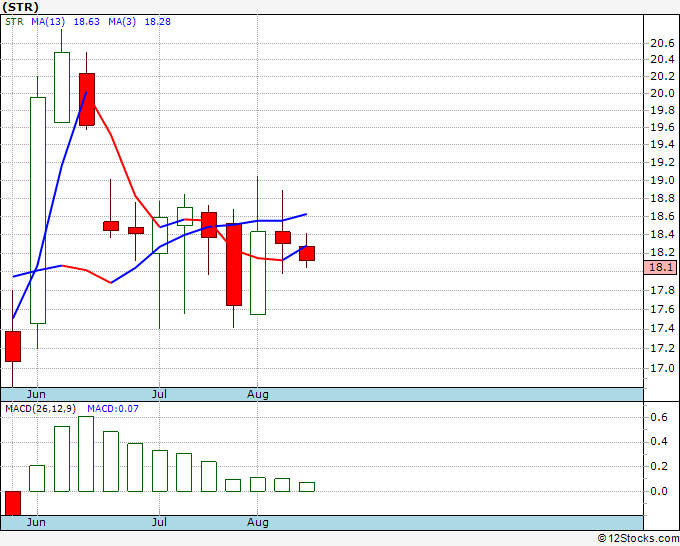The width and height of the screenshot is (680, 546).
Task: Click the 0.4 MACD axis label
Action: coord(659,441)
